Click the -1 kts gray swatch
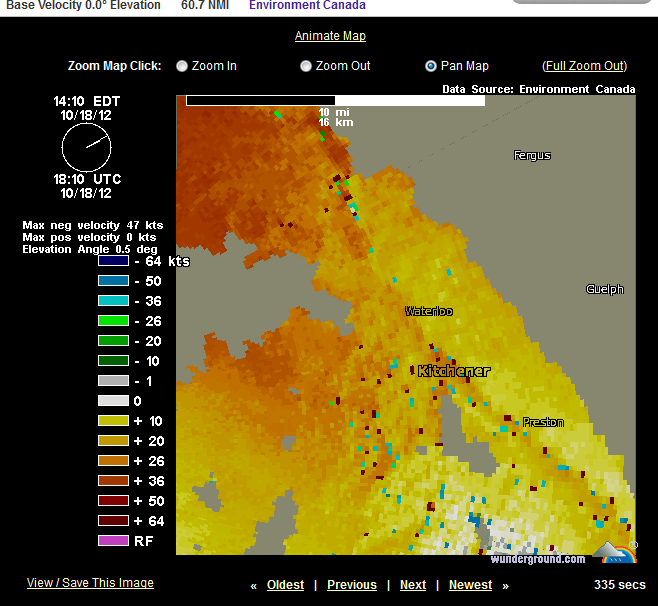This screenshot has width=658, height=606. (113, 381)
